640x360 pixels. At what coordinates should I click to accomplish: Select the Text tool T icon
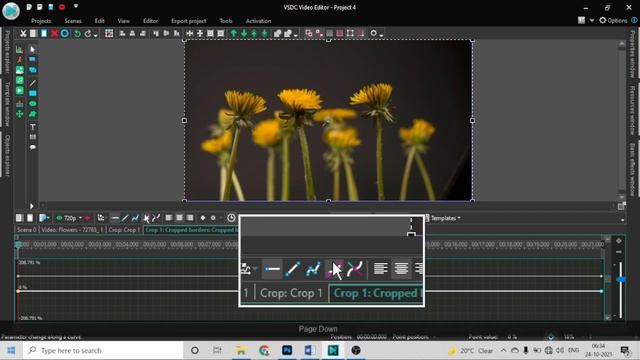coord(33,127)
